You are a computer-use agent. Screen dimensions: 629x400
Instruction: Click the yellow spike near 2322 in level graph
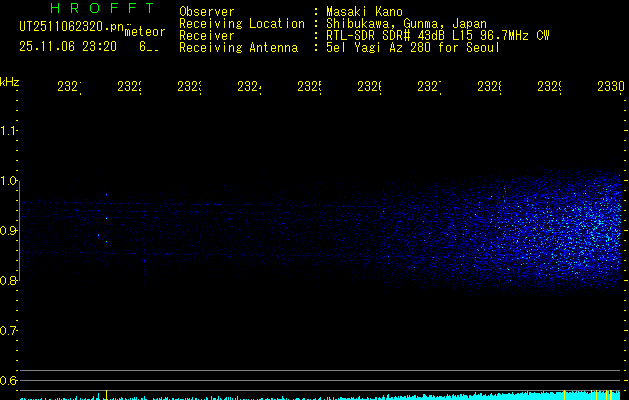[106, 395]
